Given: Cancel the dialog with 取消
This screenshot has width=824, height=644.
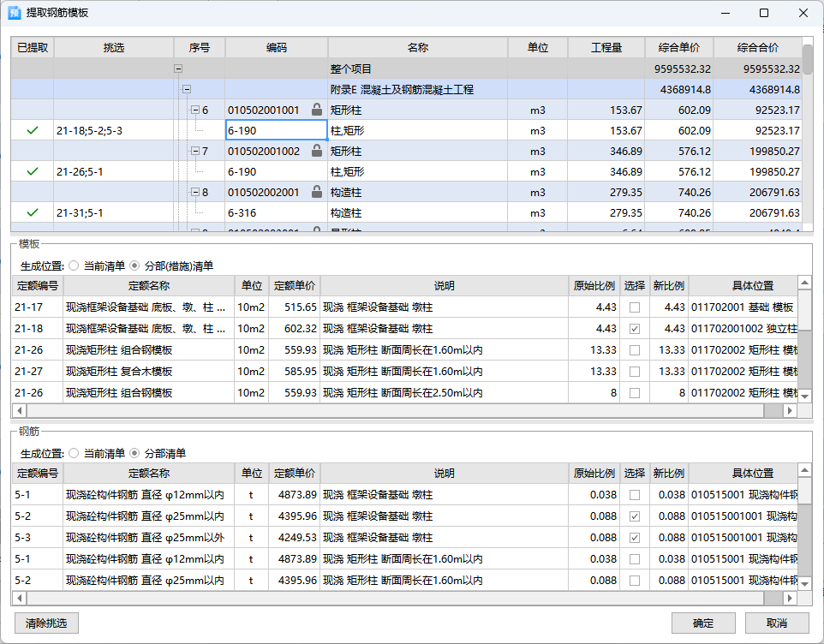Looking at the screenshot, I should (776, 623).
